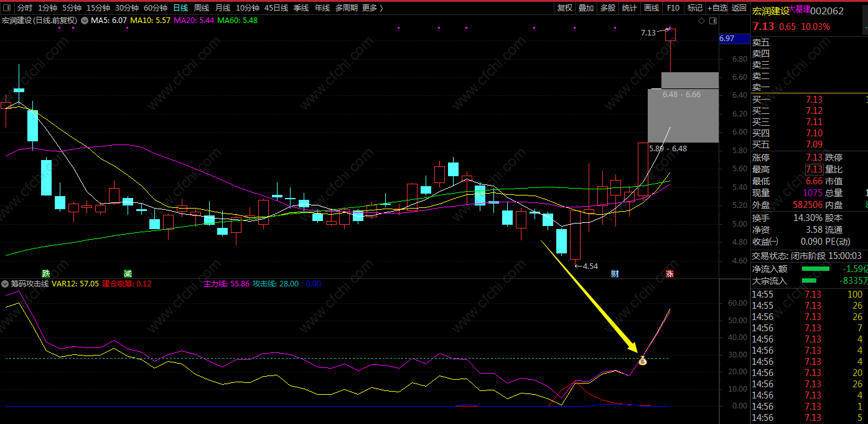Click the 多股 multi-stock button
Viewport: 868px width, 424px height.
(x=608, y=8)
